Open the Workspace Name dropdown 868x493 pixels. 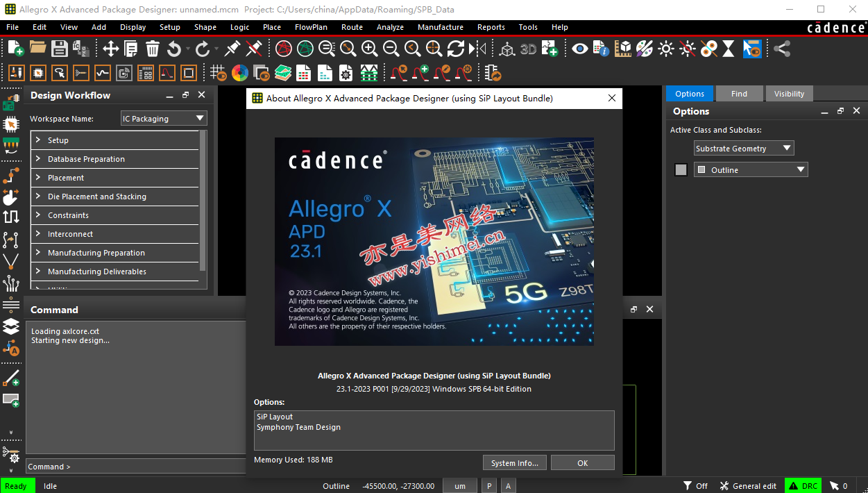pyautogui.click(x=164, y=119)
